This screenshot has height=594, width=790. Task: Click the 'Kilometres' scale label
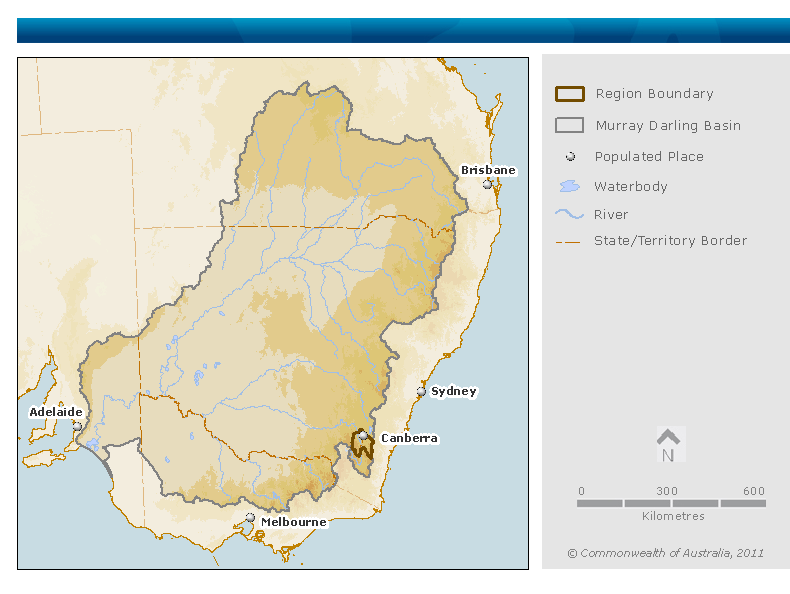pos(673,516)
